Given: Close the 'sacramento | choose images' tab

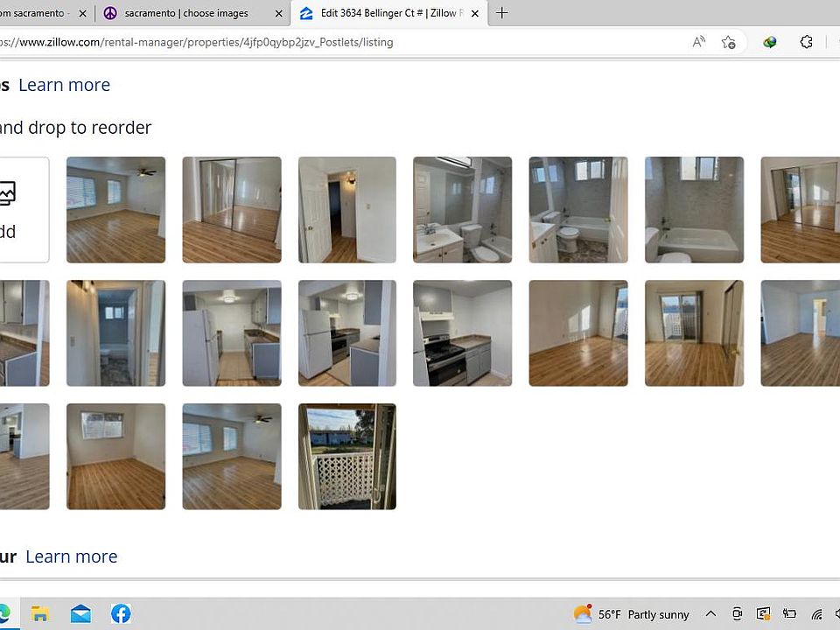Looking at the screenshot, I should [278, 13].
